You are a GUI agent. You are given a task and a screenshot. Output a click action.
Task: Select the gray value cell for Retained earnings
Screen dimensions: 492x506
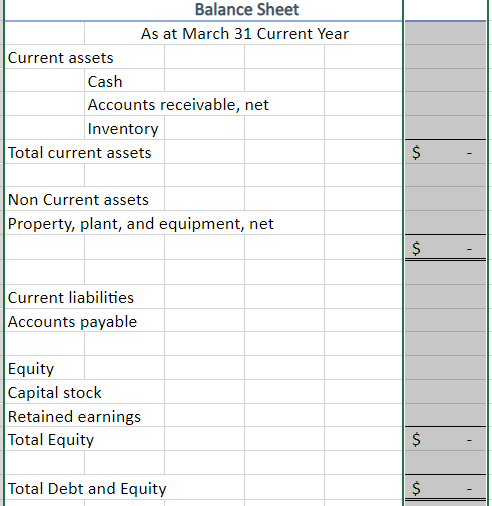[445, 415]
